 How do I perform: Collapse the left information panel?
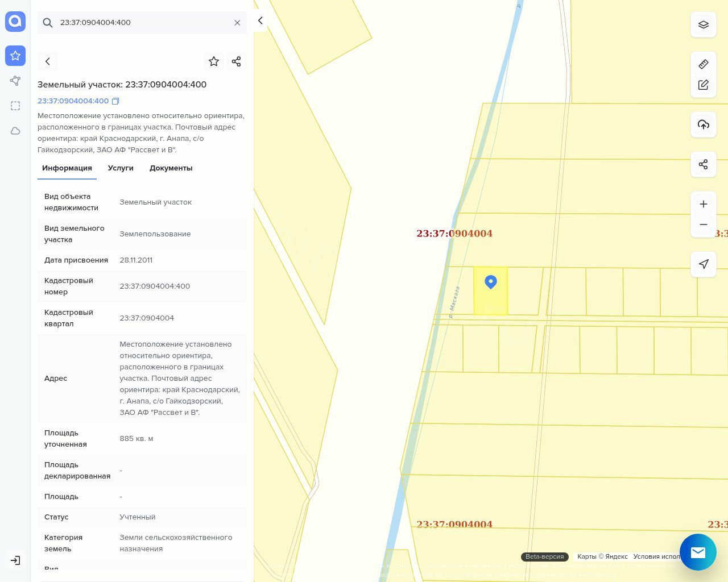(260, 20)
